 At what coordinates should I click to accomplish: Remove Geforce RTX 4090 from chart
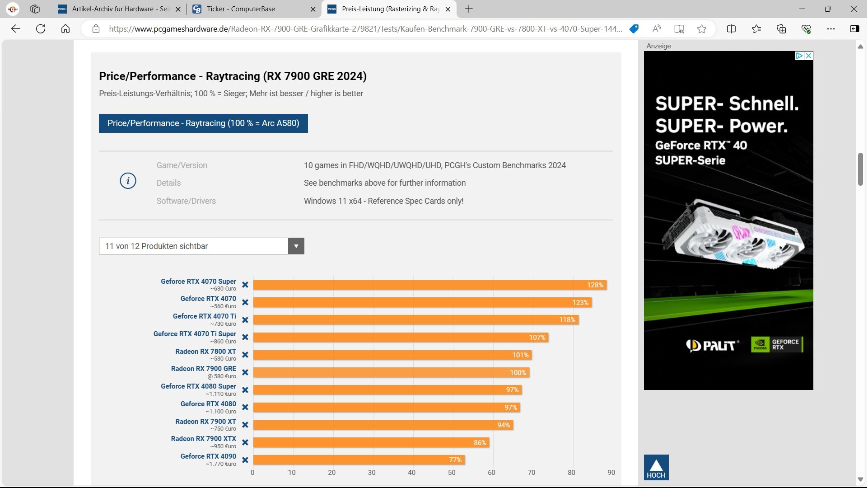pyautogui.click(x=245, y=460)
